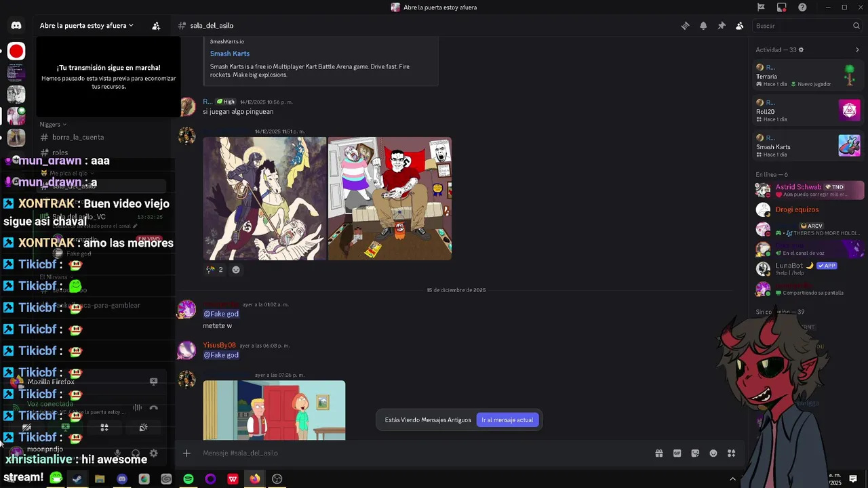Open Firefox in taskbar

tap(255, 479)
